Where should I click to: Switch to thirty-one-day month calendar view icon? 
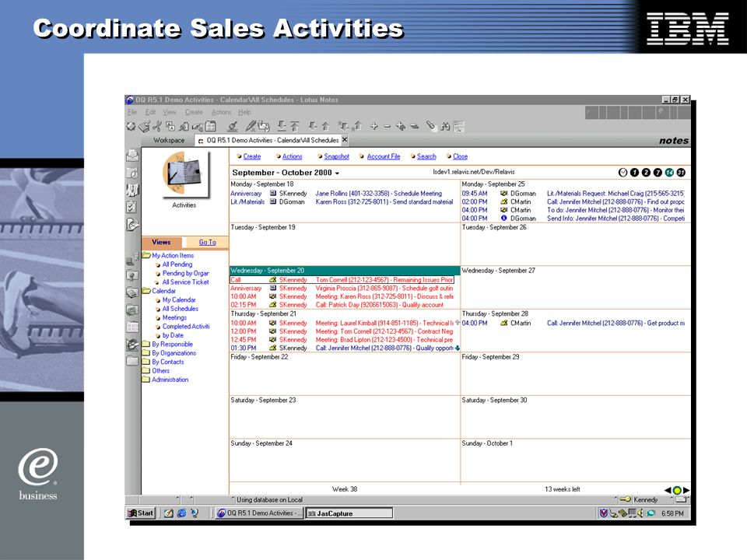[682, 173]
